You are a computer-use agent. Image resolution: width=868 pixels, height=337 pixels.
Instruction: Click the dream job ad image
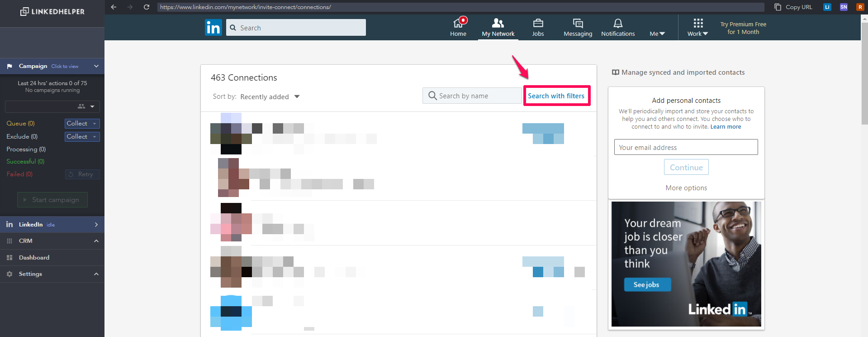click(686, 264)
